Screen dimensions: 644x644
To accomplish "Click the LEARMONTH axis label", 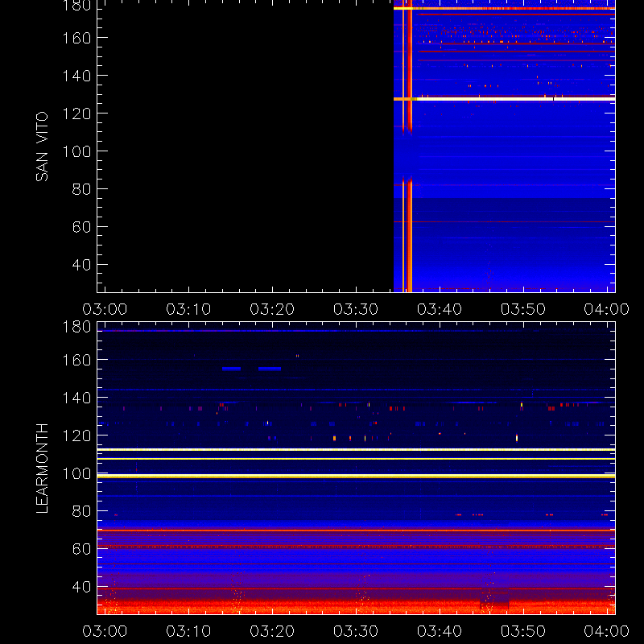I will coord(42,469).
